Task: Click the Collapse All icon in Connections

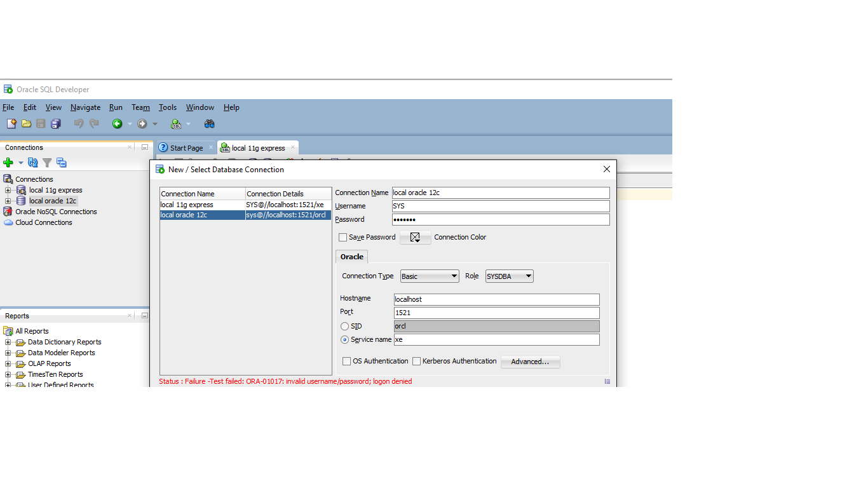Action: pyautogui.click(x=61, y=163)
